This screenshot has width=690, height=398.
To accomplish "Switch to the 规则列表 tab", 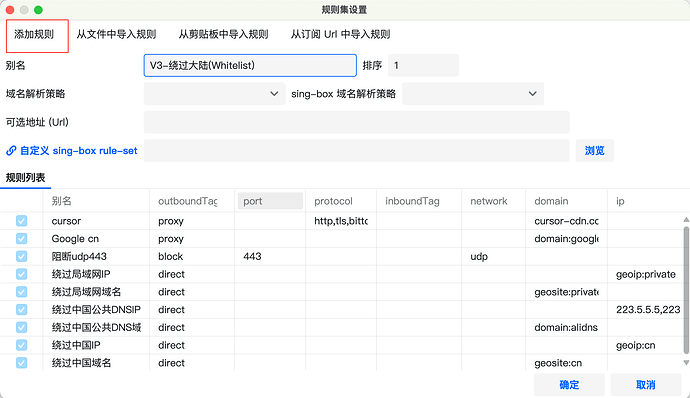I will pos(26,177).
